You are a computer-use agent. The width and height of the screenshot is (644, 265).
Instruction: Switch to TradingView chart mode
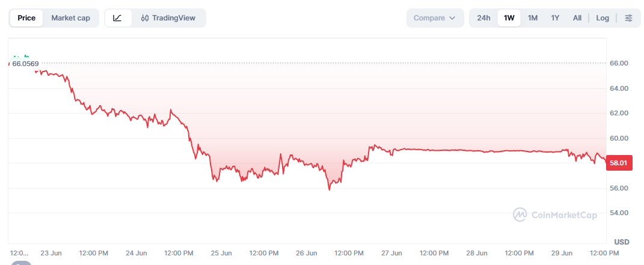(168, 18)
